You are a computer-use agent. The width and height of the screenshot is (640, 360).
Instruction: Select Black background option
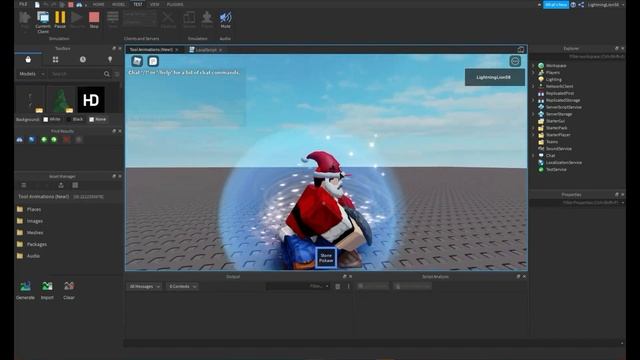tap(75, 119)
